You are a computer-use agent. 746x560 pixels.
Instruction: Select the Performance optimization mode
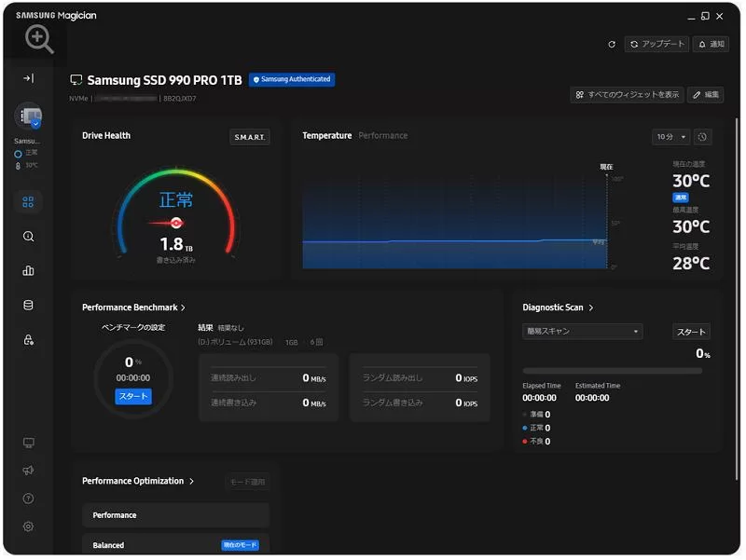(175, 515)
